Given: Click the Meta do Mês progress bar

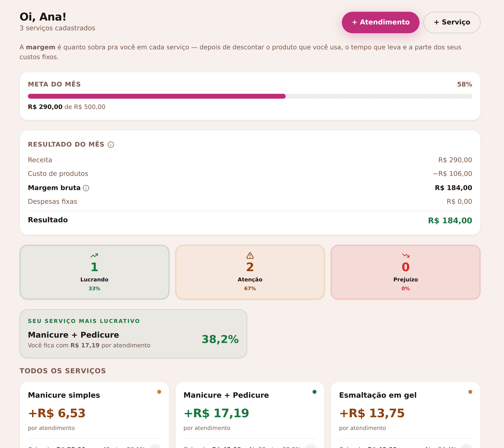Looking at the screenshot, I should click(x=250, y=96).
